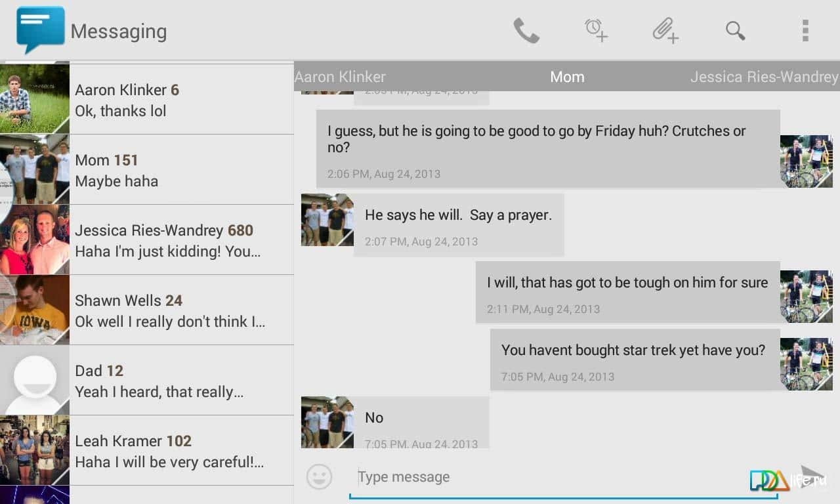Switch to the Aaron Klinker conversation tab
840x504 pixels.
point(340,77)
